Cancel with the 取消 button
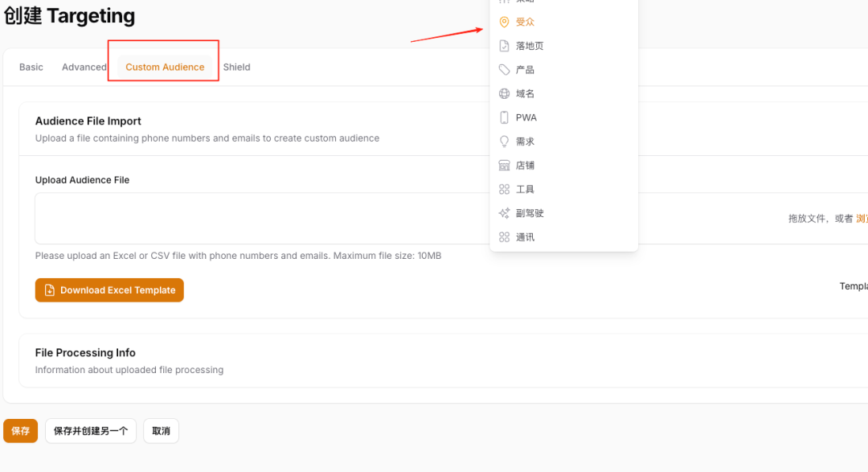 point(161,431)
